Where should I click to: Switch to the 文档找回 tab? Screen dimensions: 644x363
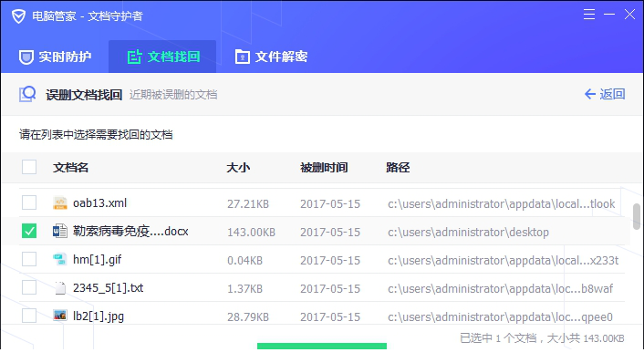[x=163, y=57]
